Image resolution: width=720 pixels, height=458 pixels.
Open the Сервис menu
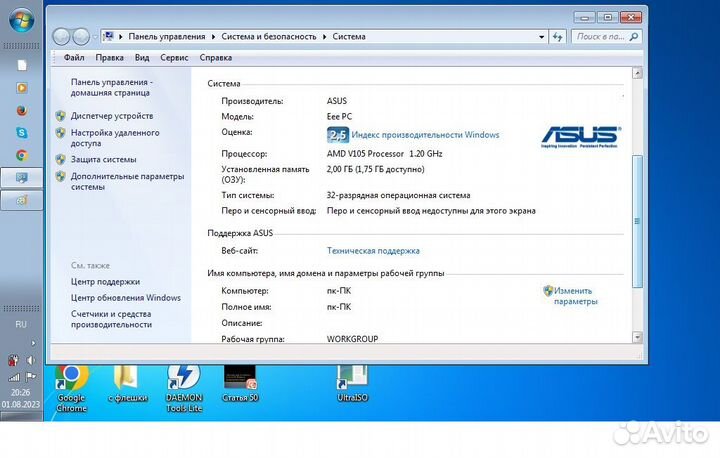pos(174,58)
